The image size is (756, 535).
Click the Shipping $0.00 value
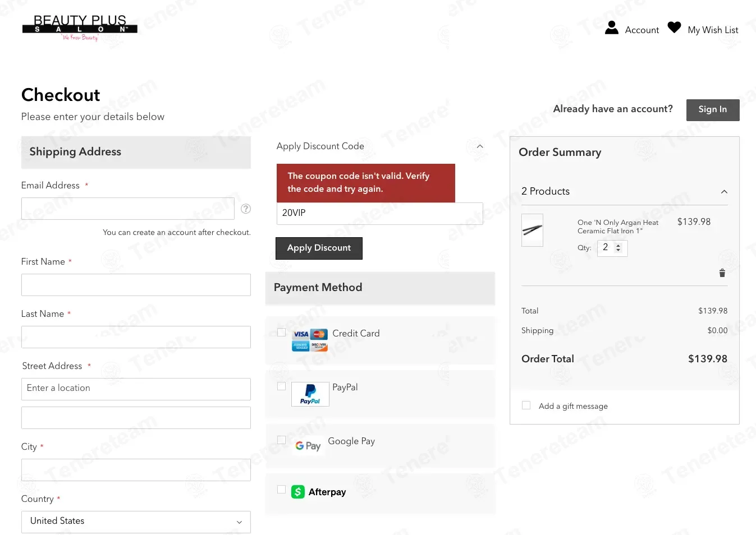tap(717, 330)
